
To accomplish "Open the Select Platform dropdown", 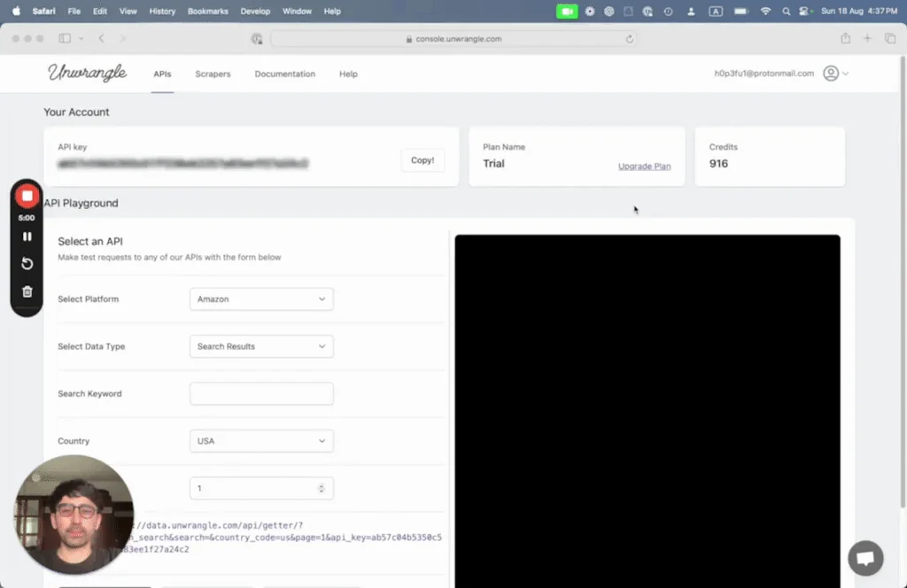I will pyautogui.click(x=260, y=298).
